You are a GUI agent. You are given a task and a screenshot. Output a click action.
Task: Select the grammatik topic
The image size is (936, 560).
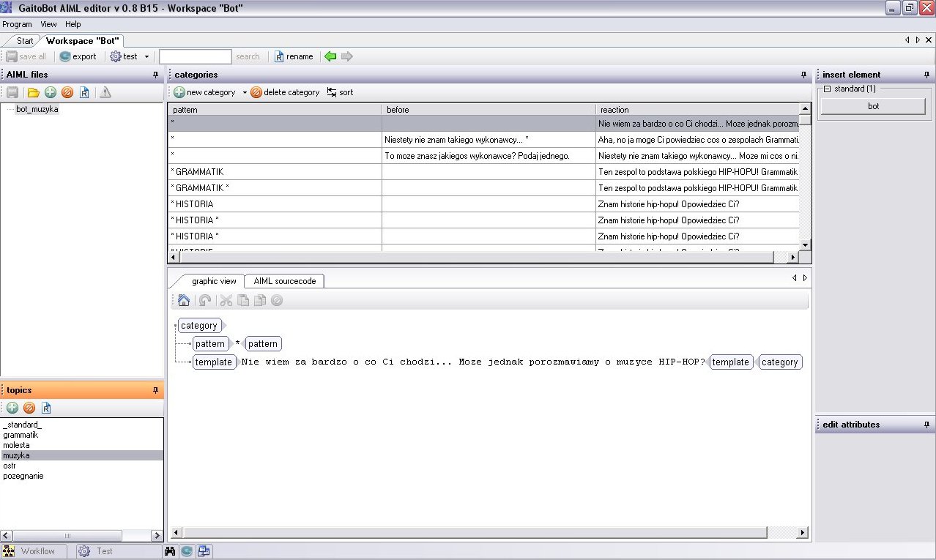pos(81,435)
